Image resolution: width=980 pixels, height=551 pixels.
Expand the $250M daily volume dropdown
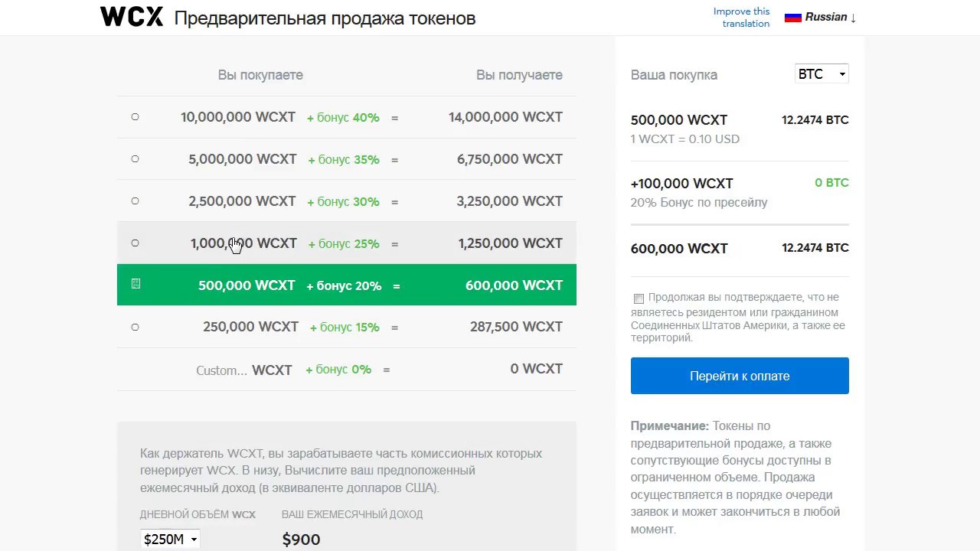coord(170,540)
